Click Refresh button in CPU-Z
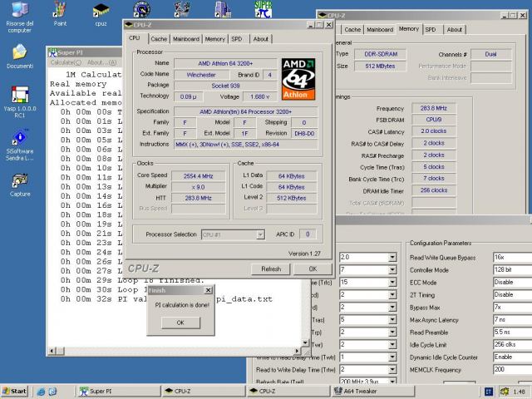Viewport: 532px width, 399px height. pyautogui.click(x=271, y=269)
